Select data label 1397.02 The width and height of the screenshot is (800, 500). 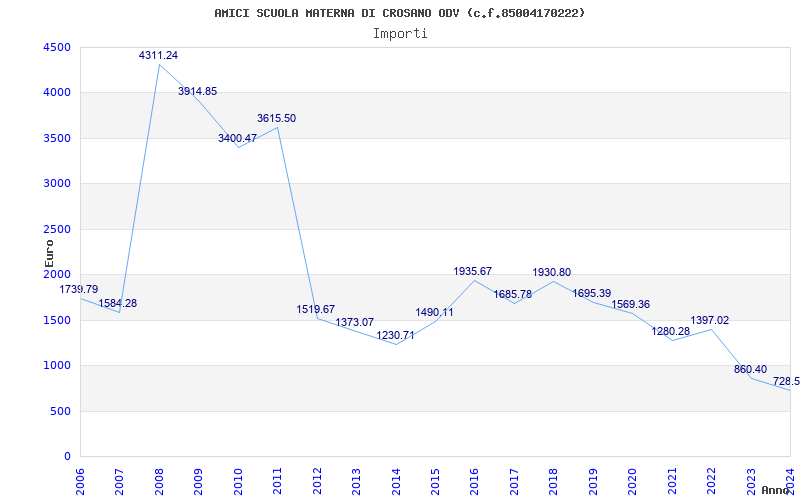710,320
